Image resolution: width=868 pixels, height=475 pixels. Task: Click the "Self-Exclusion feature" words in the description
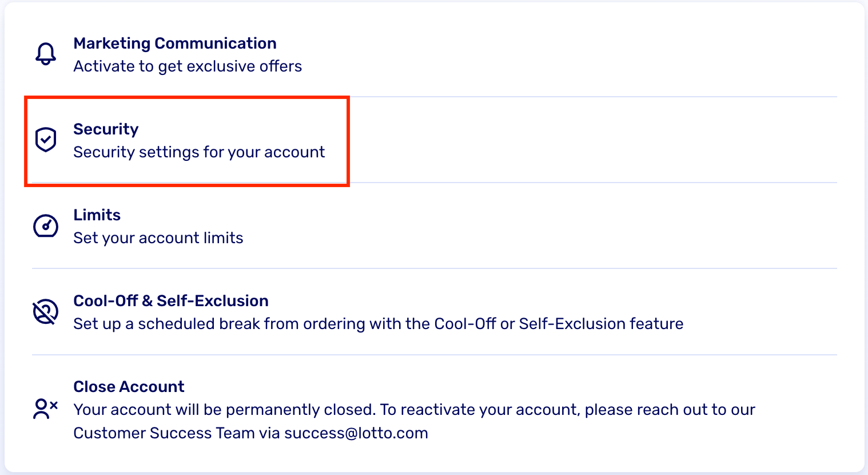(x=602, y=324)
